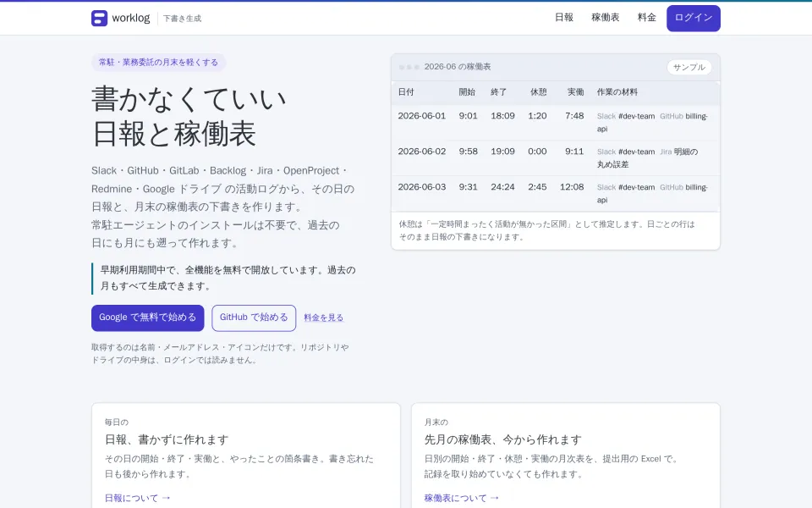This screenshot has height=508, width=812.
Task: Click the 休憩は「一定時間…」 footnote text
Action: (547, 230)
